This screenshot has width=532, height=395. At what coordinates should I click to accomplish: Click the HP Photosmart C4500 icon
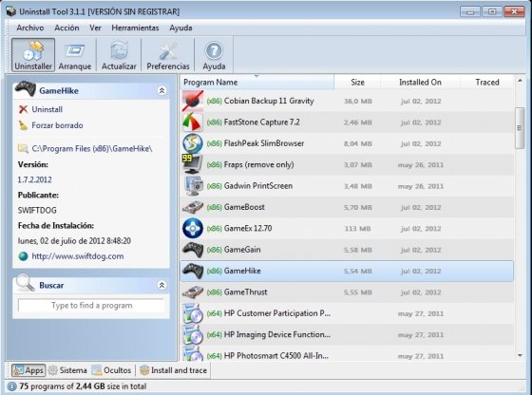(x=193, y=353)
